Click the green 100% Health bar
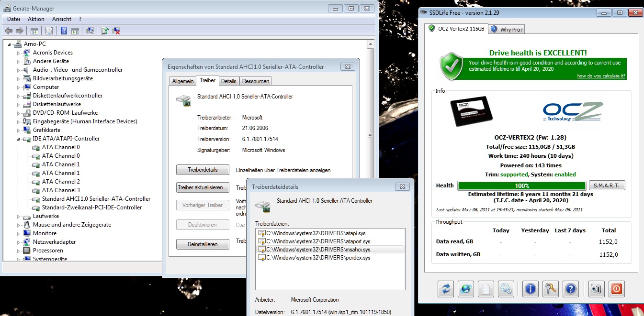This screenshot has height=316, width=644. coord(522,185)
